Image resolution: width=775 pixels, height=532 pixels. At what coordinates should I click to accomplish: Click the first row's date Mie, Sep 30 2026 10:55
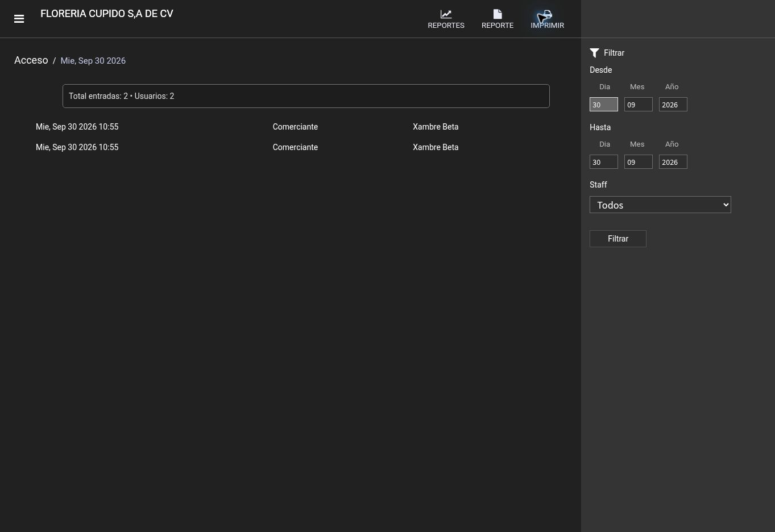pos(77,127)
